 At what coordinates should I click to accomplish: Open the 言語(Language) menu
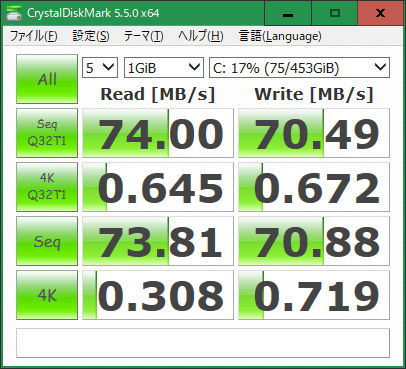tap(280, 36)
